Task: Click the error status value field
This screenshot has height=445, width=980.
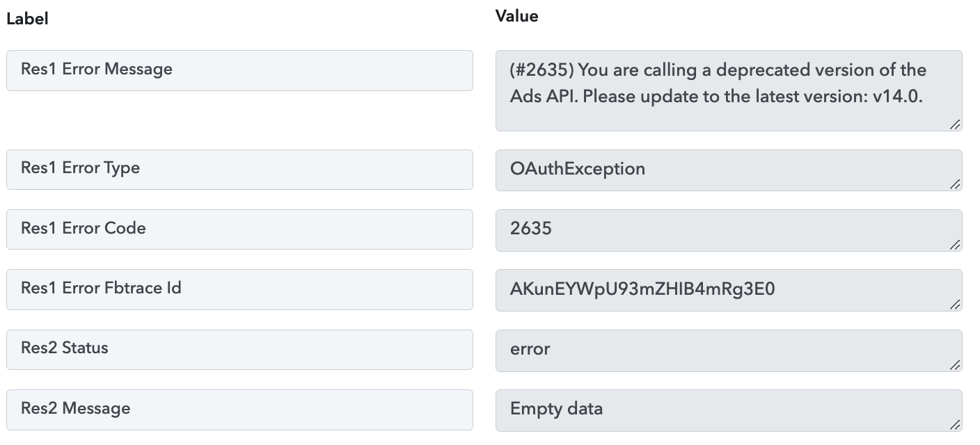Action: click(x=729, y=350)
